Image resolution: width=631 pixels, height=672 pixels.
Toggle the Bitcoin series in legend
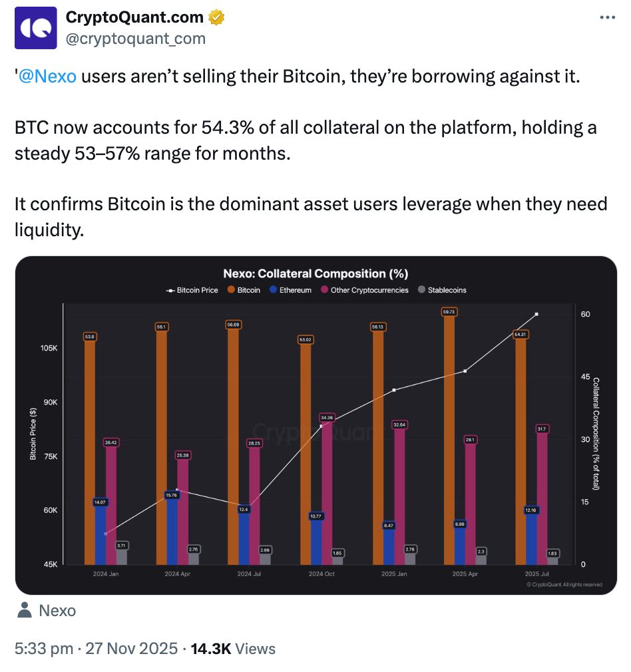(244, 290)
